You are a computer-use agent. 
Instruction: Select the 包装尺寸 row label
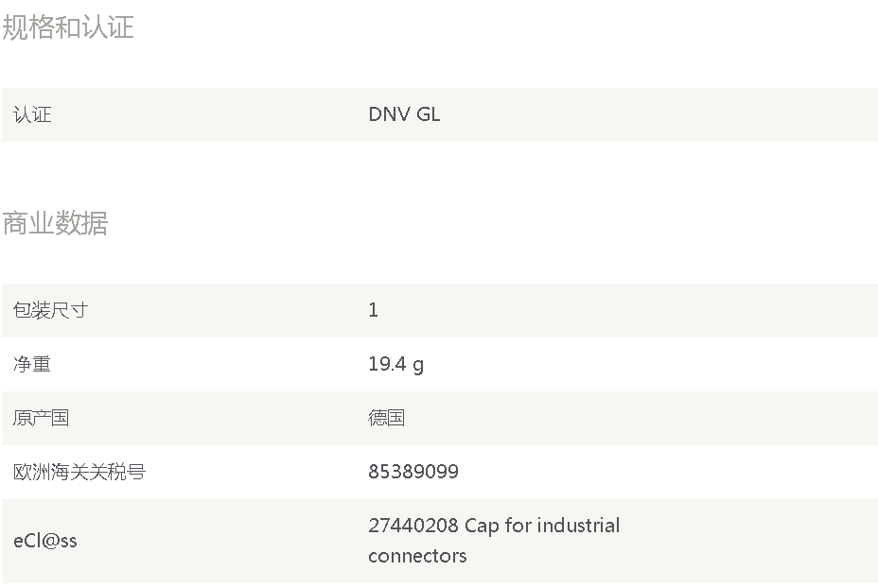tap(50, 310)
